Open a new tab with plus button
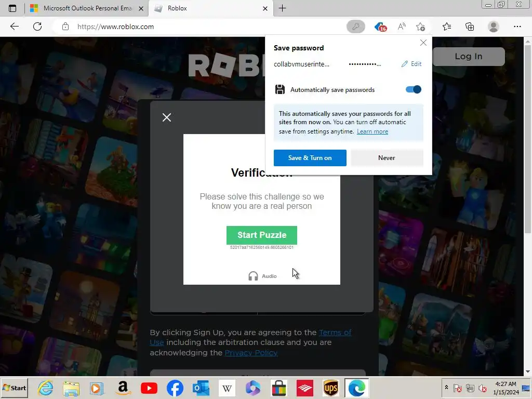532x399 pixels. click(282, 8)
